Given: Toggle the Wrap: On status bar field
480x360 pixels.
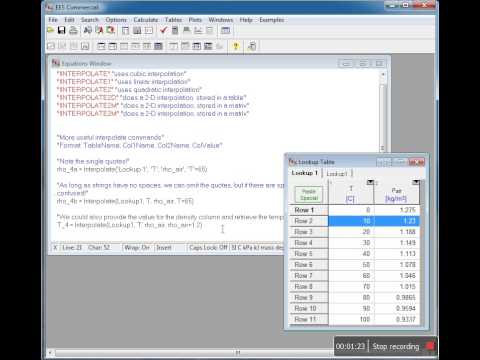Looking at the screenshot, I should pos(137,248).
